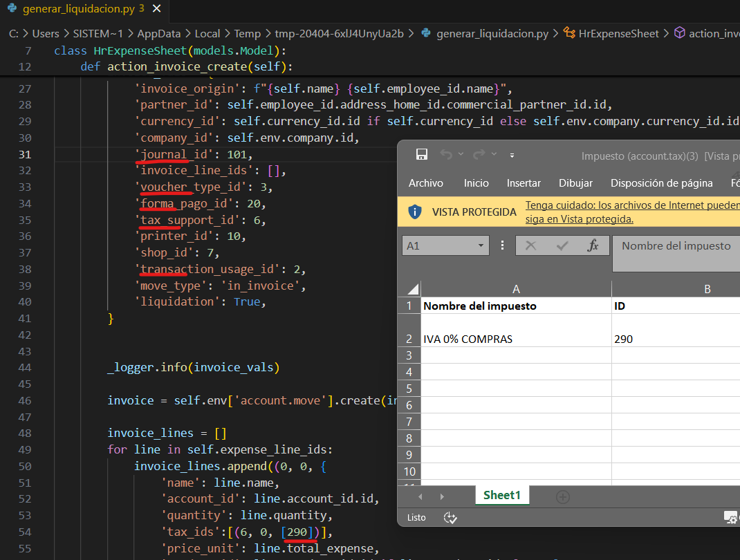
Task: Click the formula bar showing Nombre del impuesto
Action: (x=676, y=246)
